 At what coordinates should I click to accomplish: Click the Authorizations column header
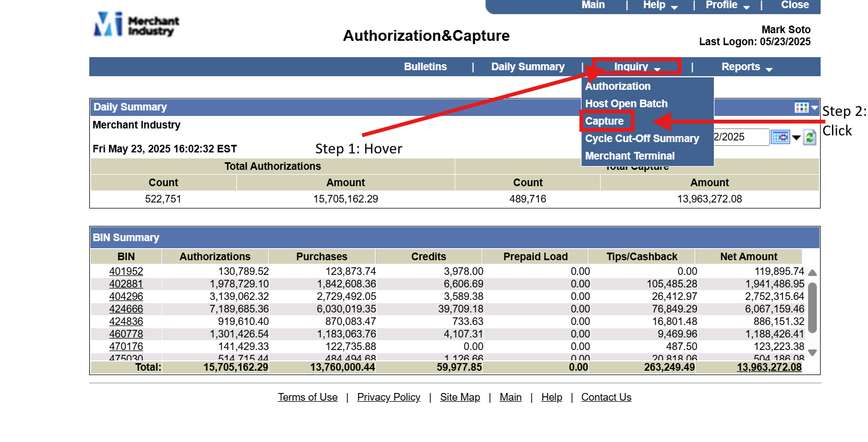(215, 256)
